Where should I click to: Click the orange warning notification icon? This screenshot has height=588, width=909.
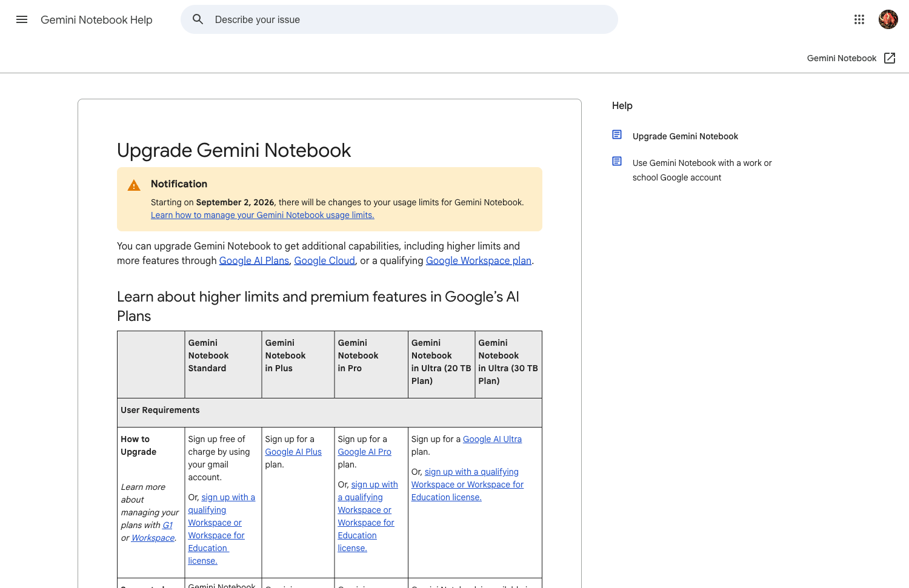tap(134, 185)
